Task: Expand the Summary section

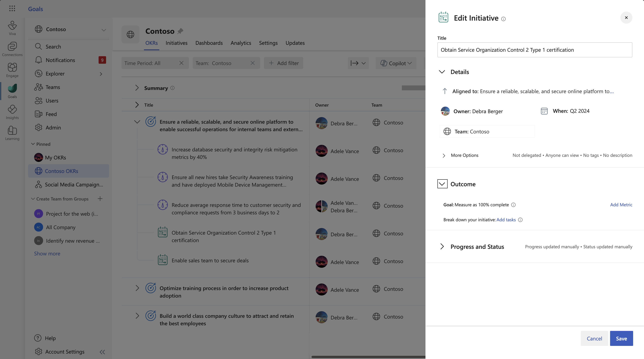Action: coord(137,88)
